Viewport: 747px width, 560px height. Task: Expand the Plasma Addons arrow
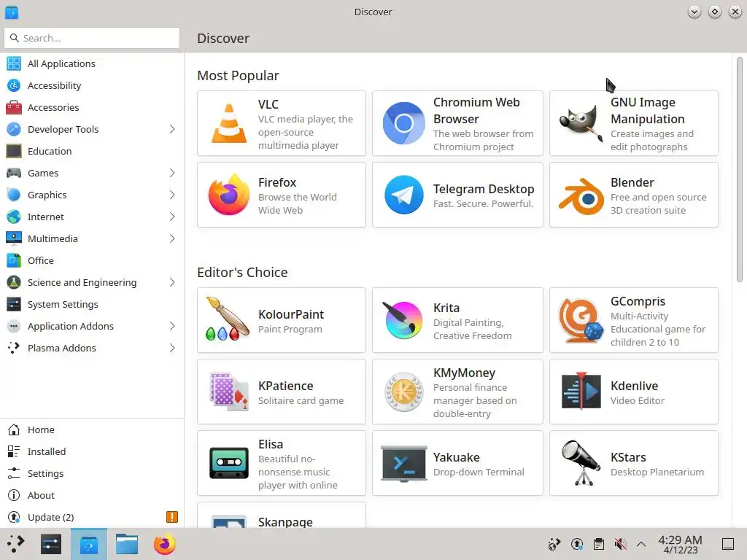pos(172,349)
